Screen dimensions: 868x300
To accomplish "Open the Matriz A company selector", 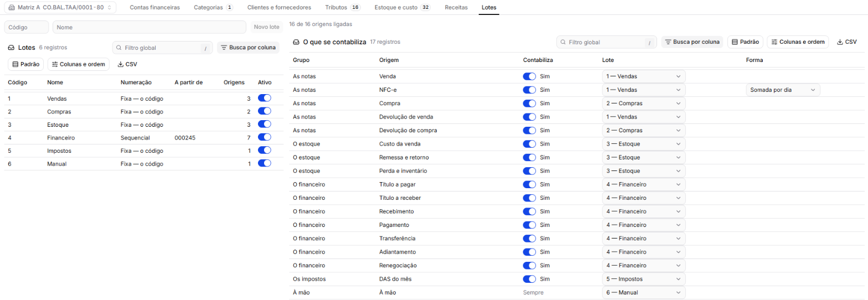I will (x=60, y=8).
